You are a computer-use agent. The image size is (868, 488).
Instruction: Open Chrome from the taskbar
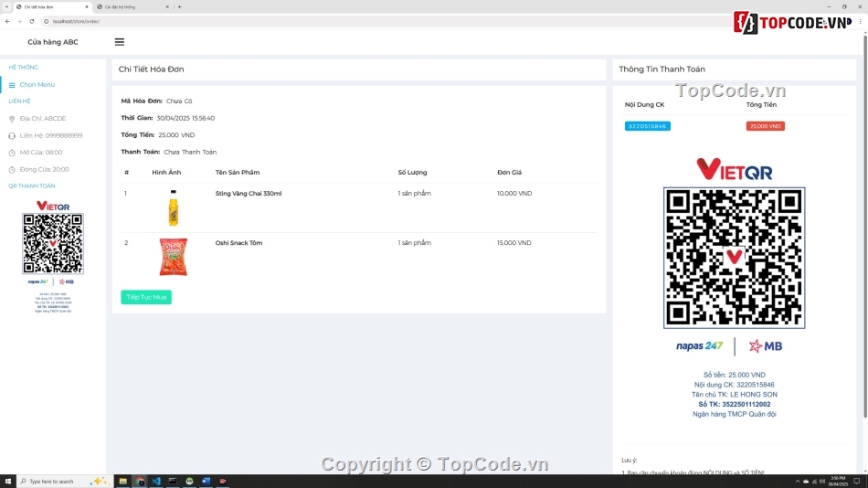[140, 482]
